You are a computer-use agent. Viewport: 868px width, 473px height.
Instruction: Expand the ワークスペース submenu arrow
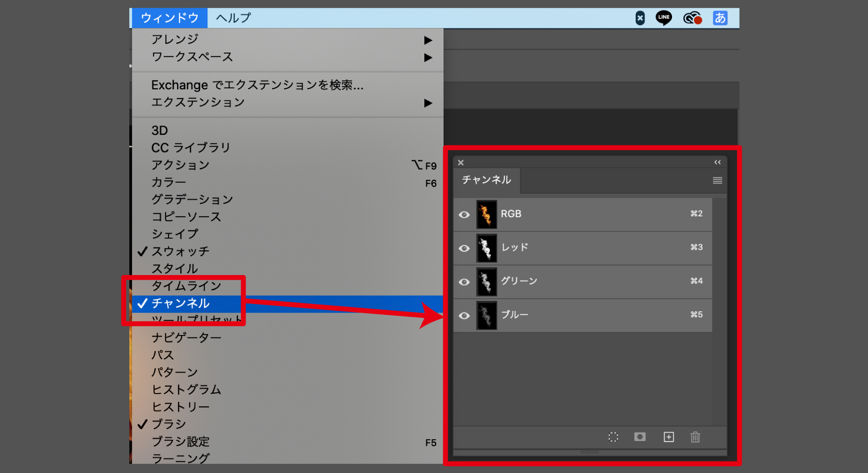coord(428,57)
